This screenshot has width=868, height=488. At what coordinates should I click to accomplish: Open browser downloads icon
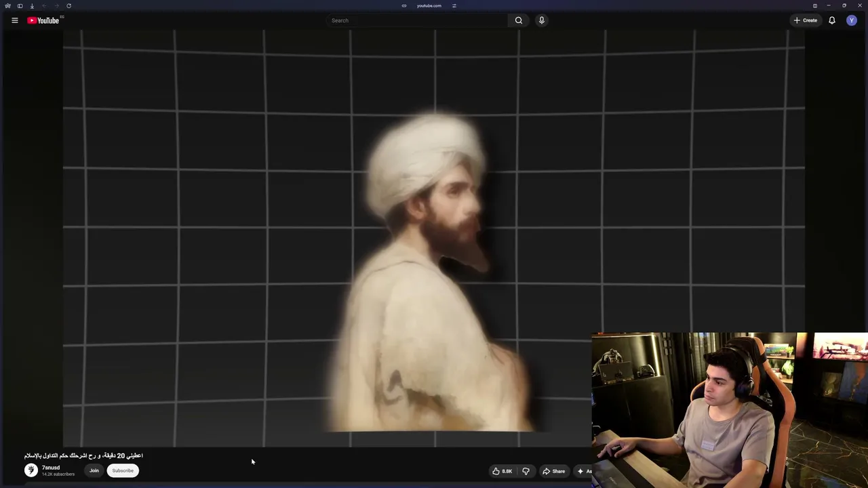(x=32, y=5)
